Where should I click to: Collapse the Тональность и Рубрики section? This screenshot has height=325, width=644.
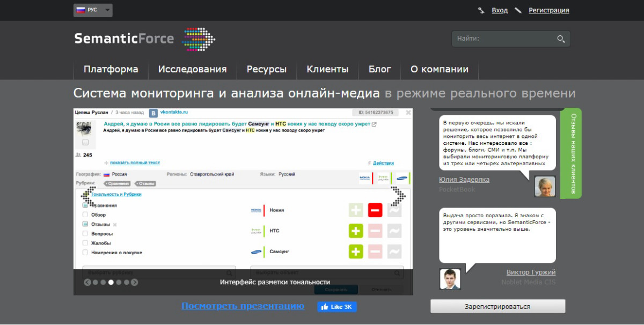tap(116, 194)
